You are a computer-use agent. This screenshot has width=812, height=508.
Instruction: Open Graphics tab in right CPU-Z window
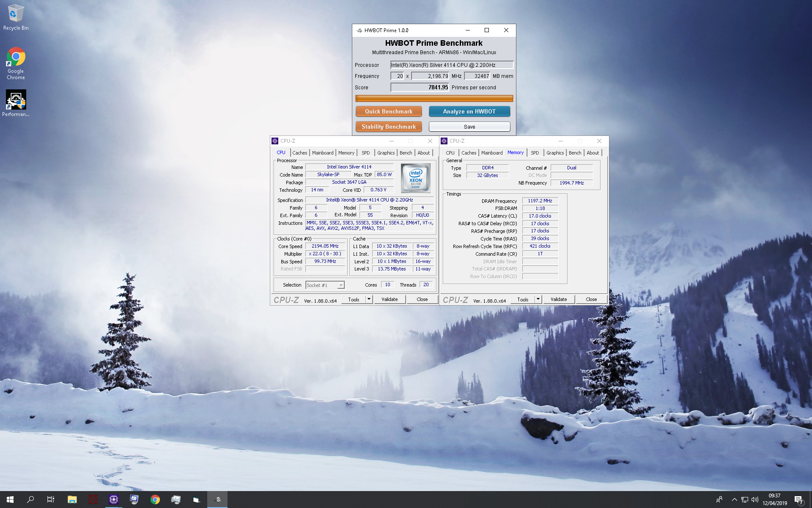coord(555,153)
